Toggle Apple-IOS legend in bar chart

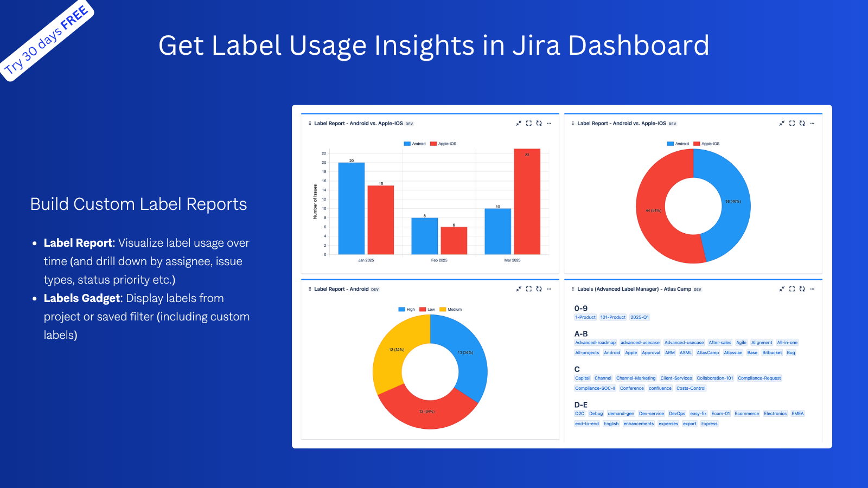pyautogui.click(x=443, y=144)
